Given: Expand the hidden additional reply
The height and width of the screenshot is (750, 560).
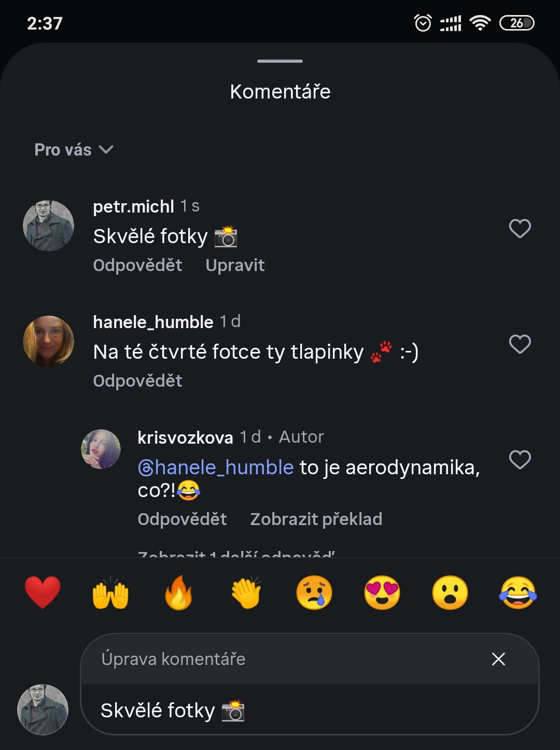Looking at the screenshot, I should click(236, 553).
